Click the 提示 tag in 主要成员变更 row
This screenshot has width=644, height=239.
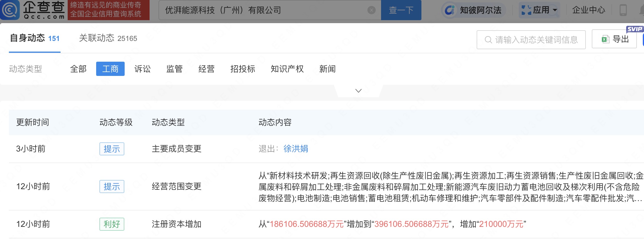[112, 149]
